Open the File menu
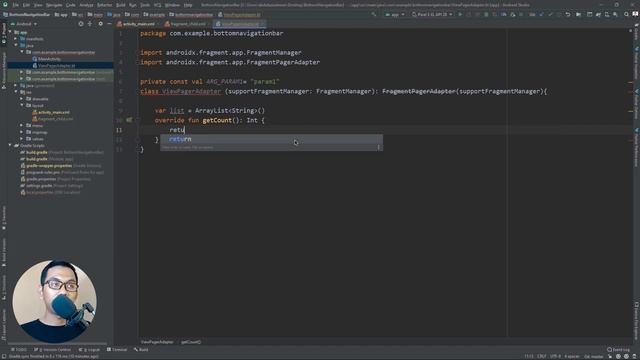Screen dimensions: 640x360 tap(16, 5)
